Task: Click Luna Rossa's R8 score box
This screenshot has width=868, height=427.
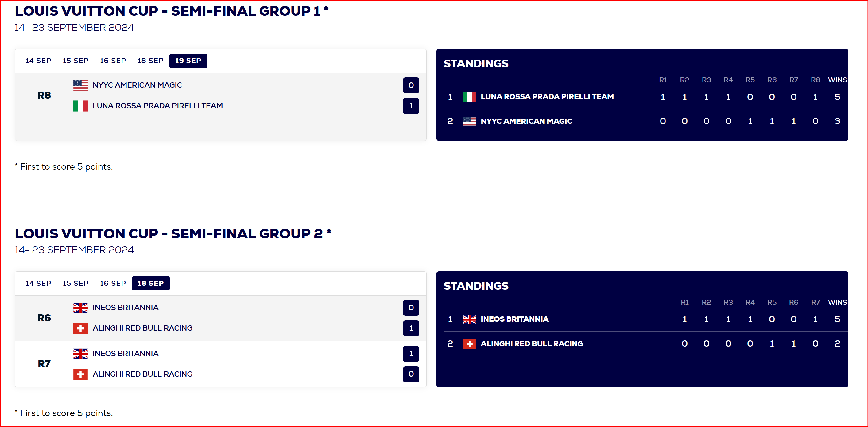Action: 411,106
